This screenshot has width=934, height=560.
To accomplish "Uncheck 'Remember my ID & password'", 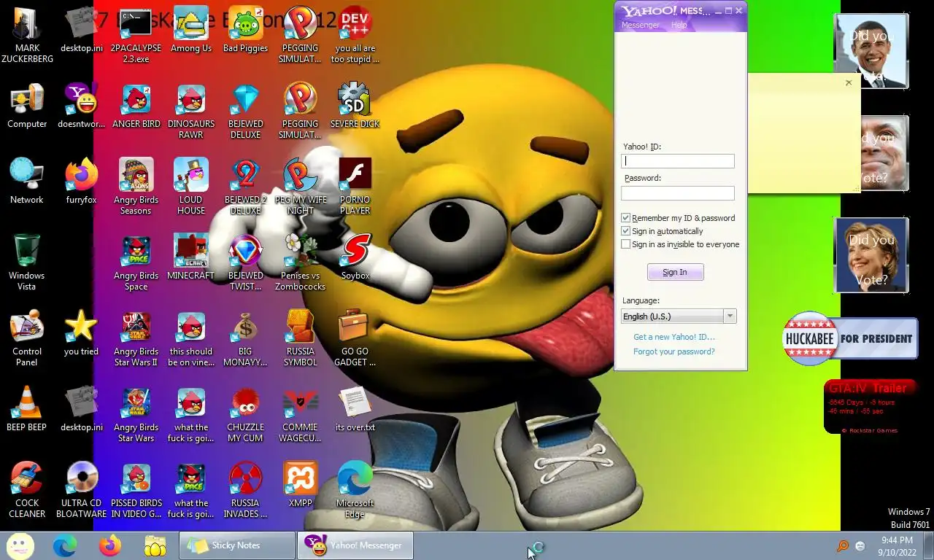I will 625,218.
